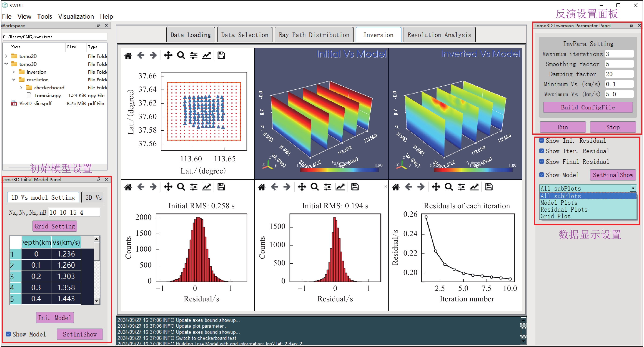Save figure in bottom-right residual plot toolbar

[x=489, y=187]
